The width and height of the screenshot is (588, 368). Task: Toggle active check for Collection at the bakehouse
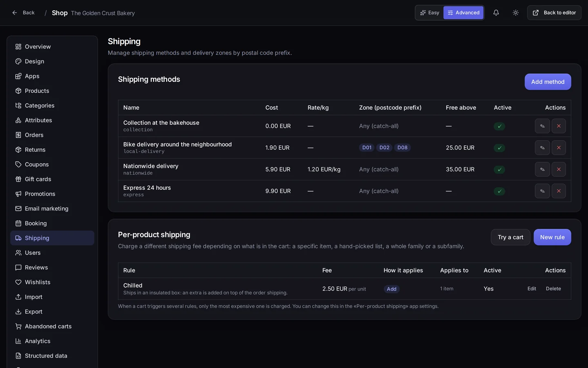point(499,126)
